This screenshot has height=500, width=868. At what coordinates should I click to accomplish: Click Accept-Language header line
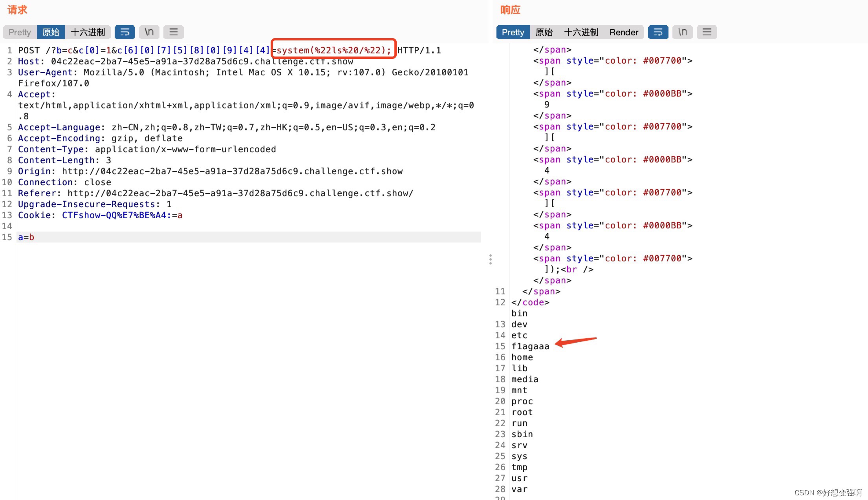coord(227,127)
